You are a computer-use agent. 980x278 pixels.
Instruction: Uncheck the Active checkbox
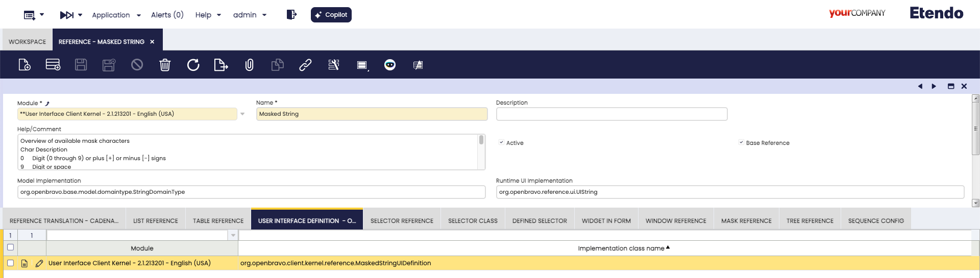(501, 143)
